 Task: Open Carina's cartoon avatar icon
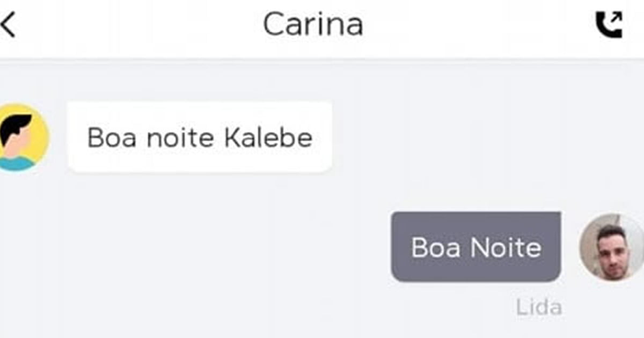21,138
